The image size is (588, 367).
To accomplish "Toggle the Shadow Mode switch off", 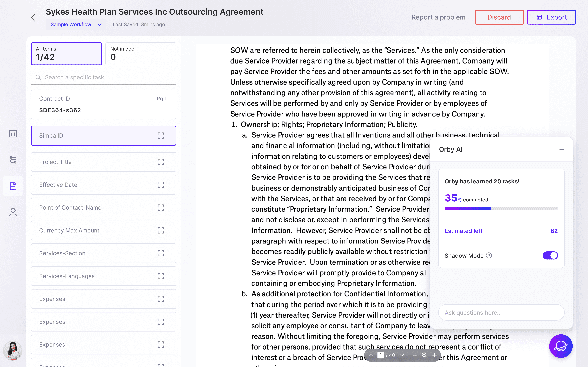I will coord(550,256).
